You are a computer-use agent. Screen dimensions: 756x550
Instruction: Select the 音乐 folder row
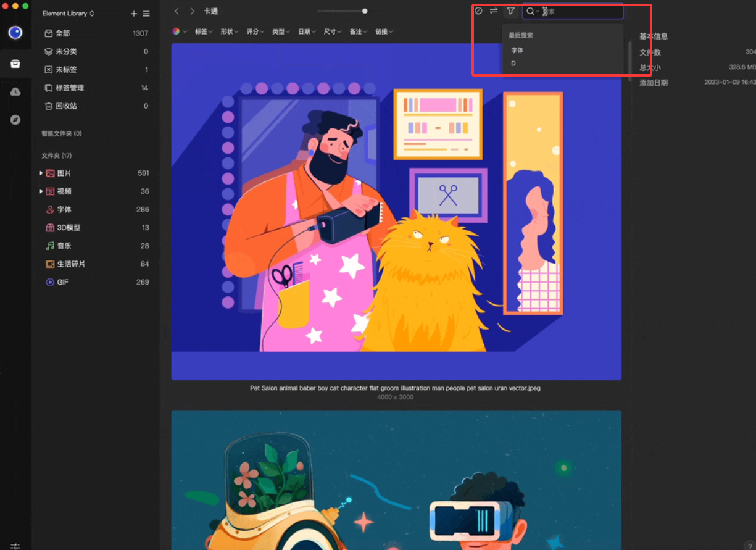coord(96,246)
